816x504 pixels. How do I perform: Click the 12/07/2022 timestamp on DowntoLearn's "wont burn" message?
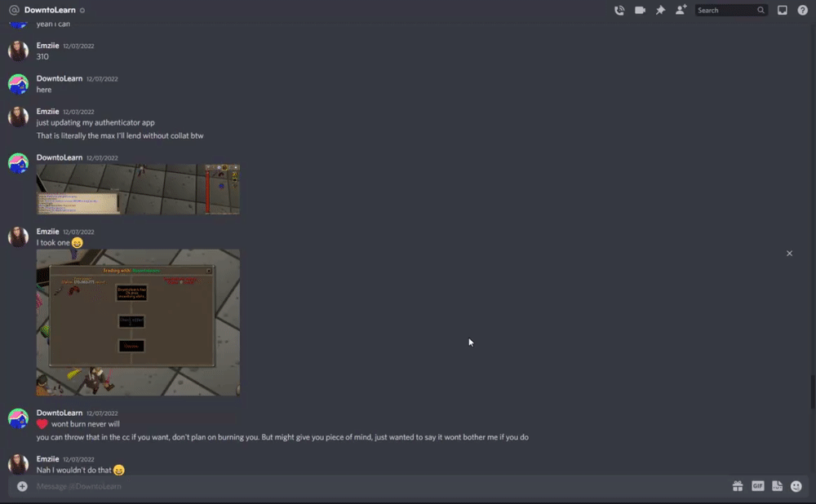click(102, 413)
